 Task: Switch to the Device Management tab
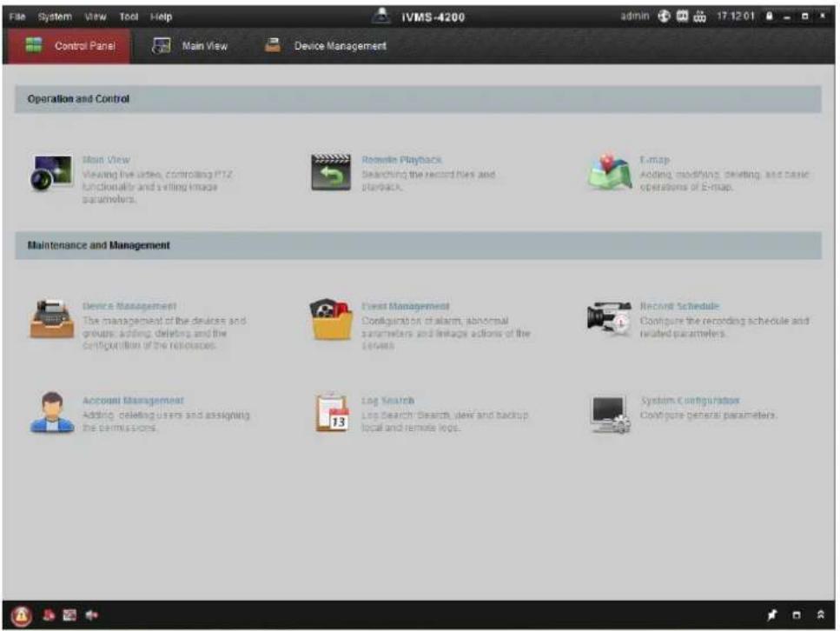click(x=325, y=46)
